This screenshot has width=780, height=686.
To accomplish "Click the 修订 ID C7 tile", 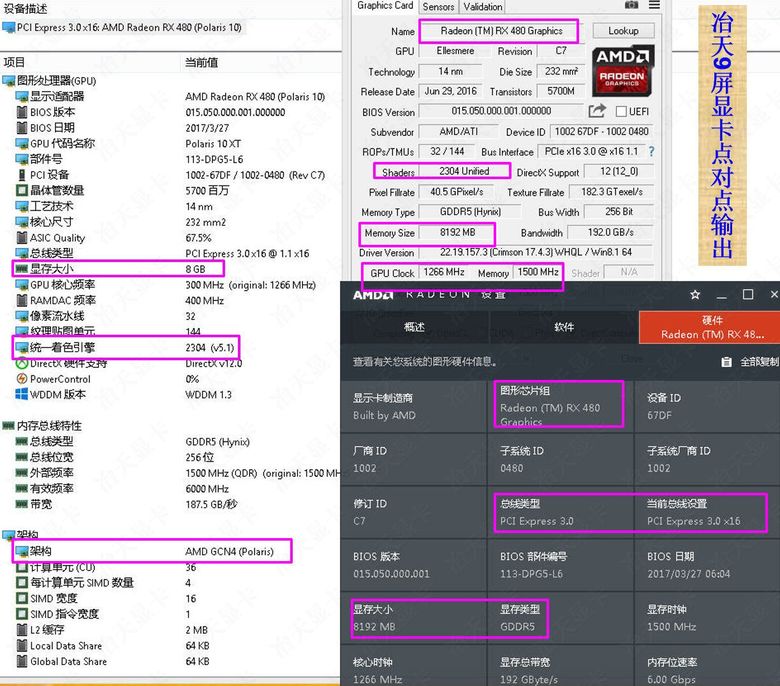I will (413, 512).
